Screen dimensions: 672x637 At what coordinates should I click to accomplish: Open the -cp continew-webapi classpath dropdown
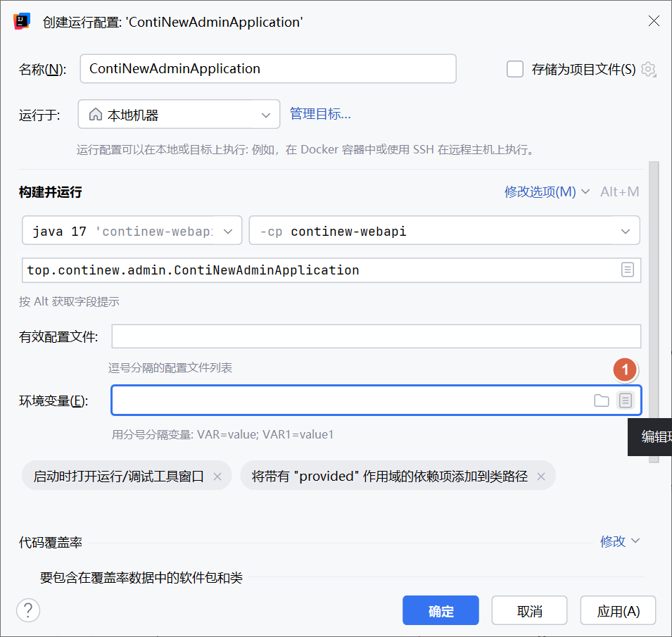[445, 231]
